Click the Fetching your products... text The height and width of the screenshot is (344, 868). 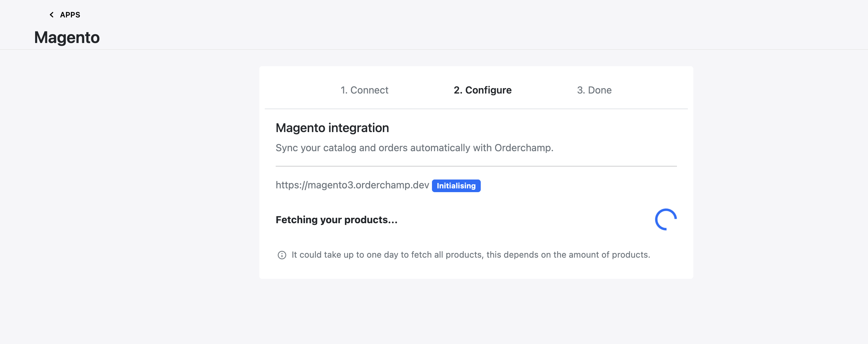pos(336,220)
